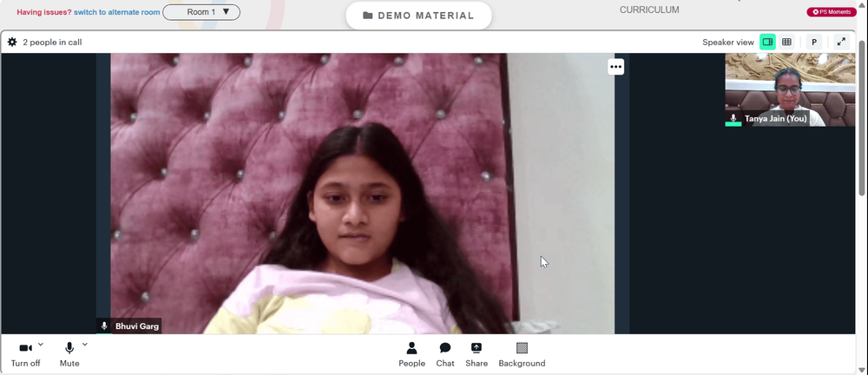The width and height of the screenshot is (868, 375).
Task: Open three-dot menu on Bhuvi's video
Action: [616, 67]
